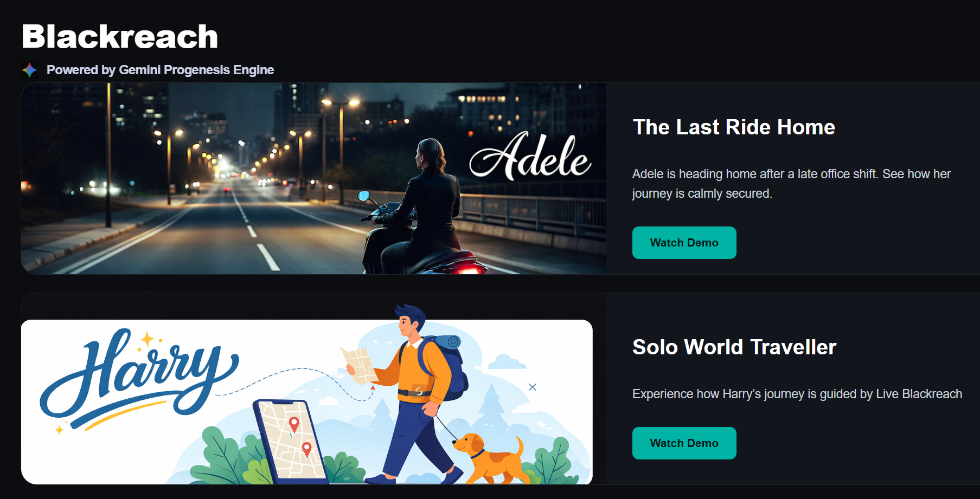Click the small blue X mark
Screen dimensions: 980x499
(533, 387)
